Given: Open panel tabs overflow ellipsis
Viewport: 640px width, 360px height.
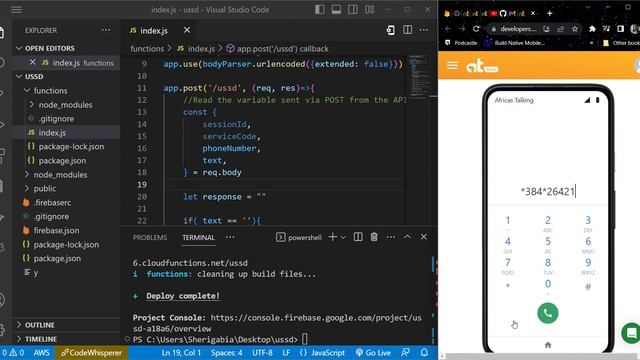Looking at the screenshot, I should tap(230, 237).
